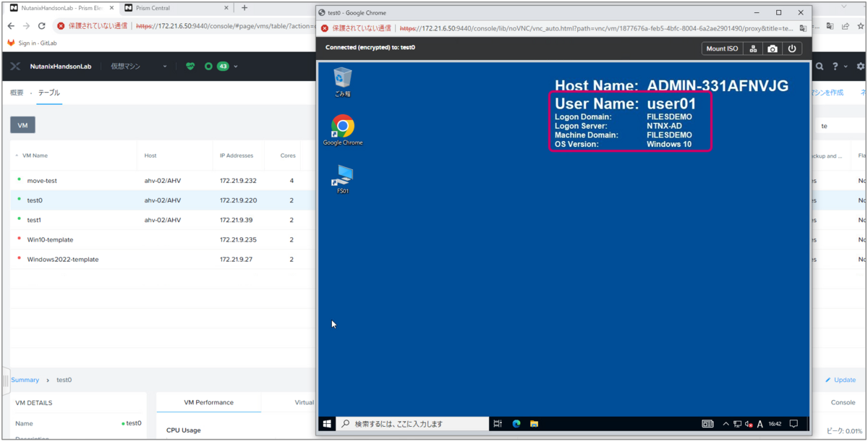Click the VM search field containing te
Viewport: 868px width, 442px height.
840,125
